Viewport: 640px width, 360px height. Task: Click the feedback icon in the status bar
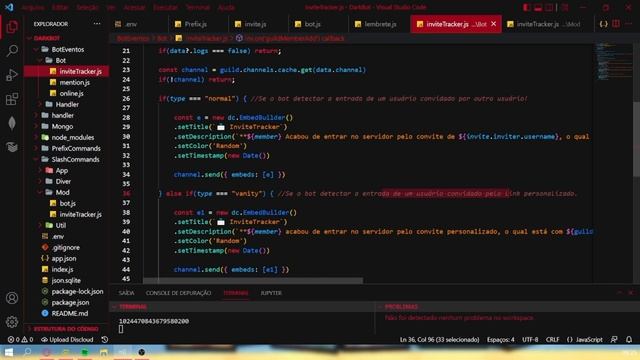tap(614, 340)
